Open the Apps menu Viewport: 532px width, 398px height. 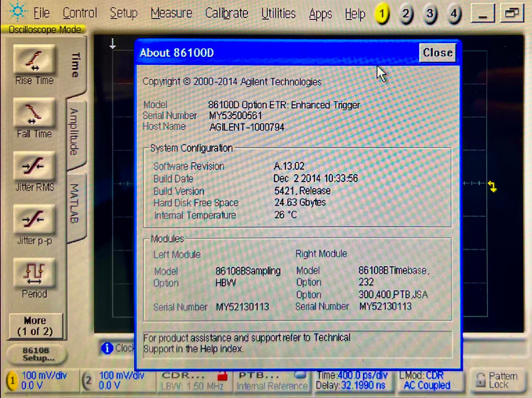point(320,14)
